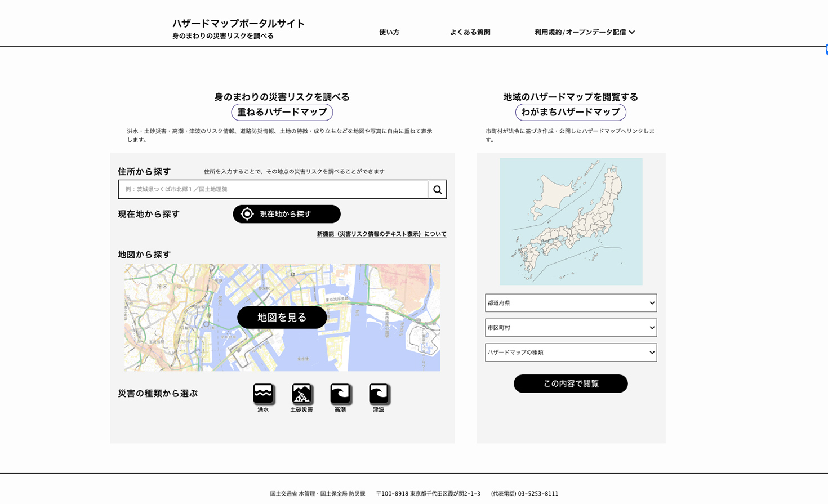828x504 pixels.
Task: Click the Japan prefecture map image
Action: pos(570,221)
